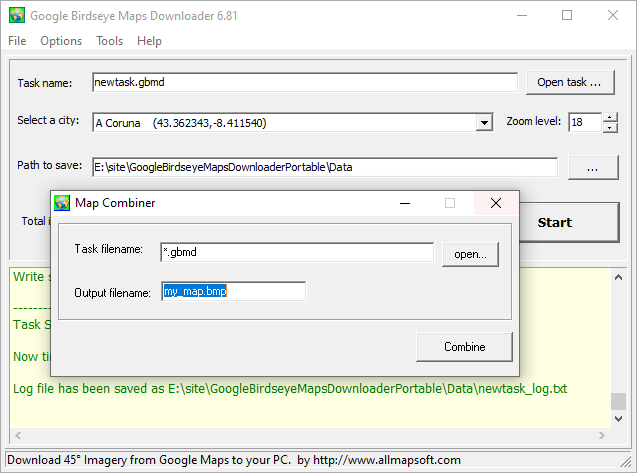Viewport: 637px width, 473px height.
Task: Click the 'Task filename:' label
Action: point(108,249)
